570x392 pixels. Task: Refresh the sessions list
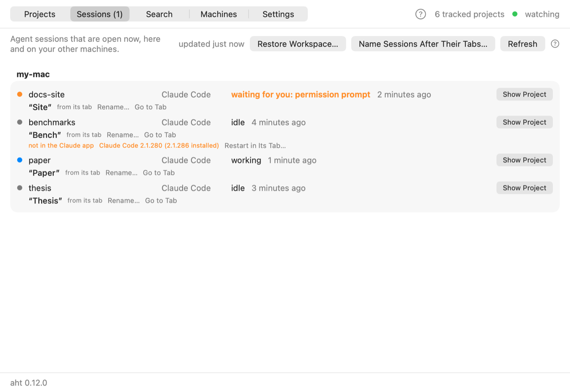[x=522, y=44]
